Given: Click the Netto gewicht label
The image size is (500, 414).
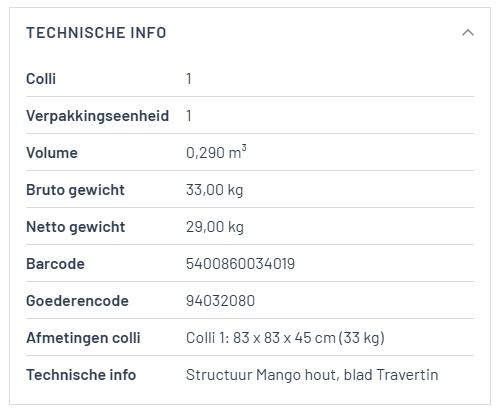Looking at the screenshot, I should click(75, 227).
